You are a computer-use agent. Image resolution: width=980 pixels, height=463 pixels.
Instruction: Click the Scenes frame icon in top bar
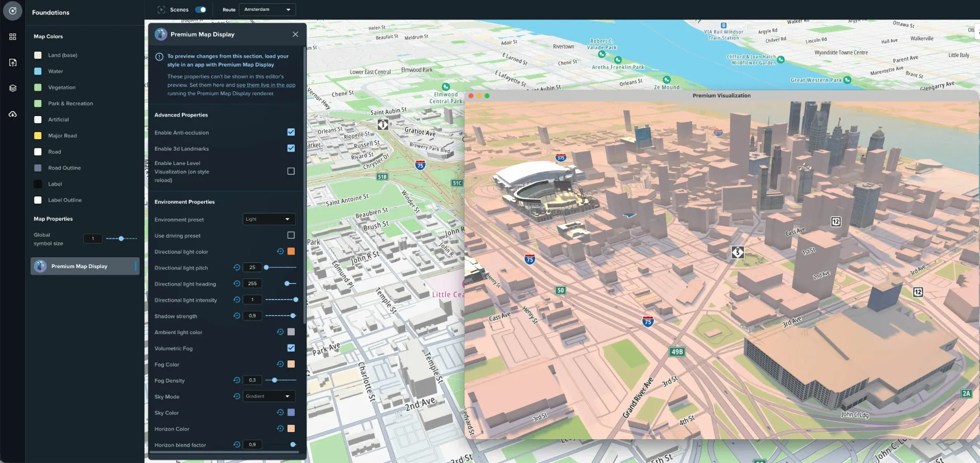coord(161,10)
